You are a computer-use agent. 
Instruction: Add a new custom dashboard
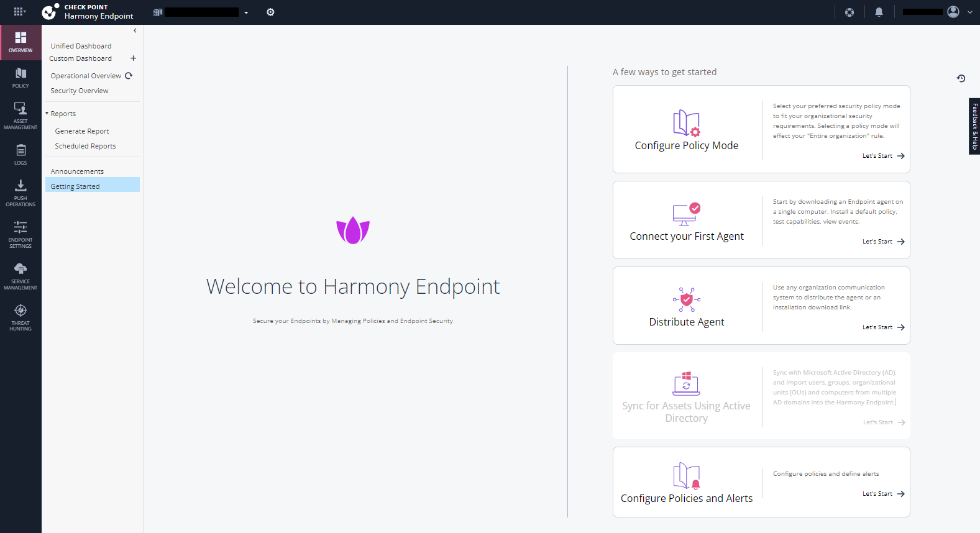[x=133, y=58]
